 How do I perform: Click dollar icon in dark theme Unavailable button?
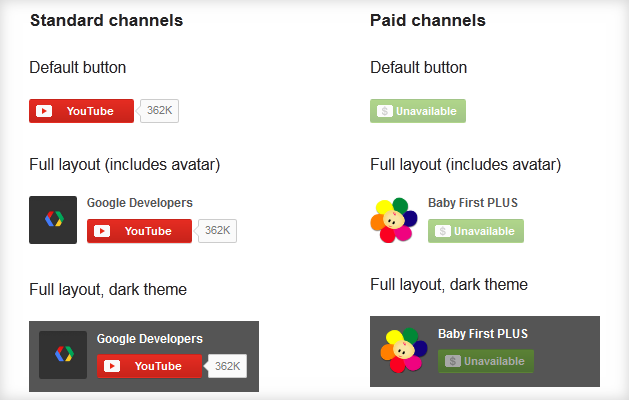[452, 361]
